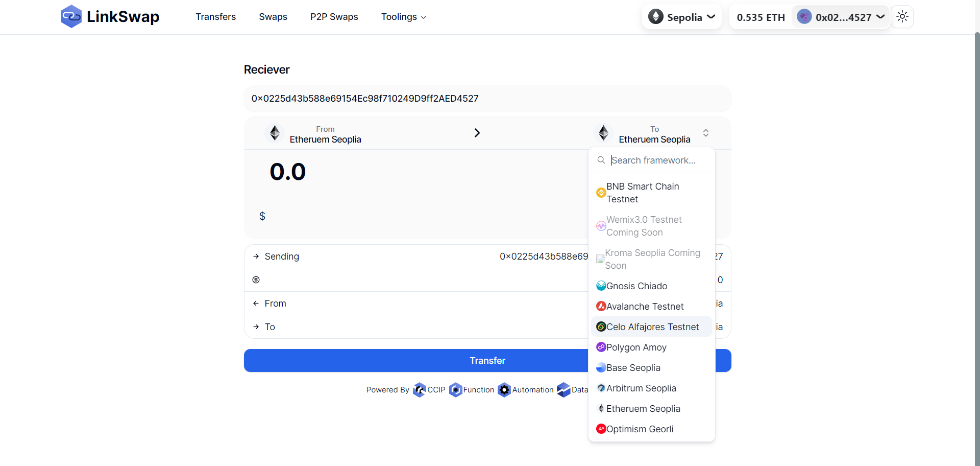The height and width of the screenshot is (466, 980).
Task: Click Wemix3.0 Testnet Coming Soon entry
Action: pyautogui.click(x=652, y=226)
